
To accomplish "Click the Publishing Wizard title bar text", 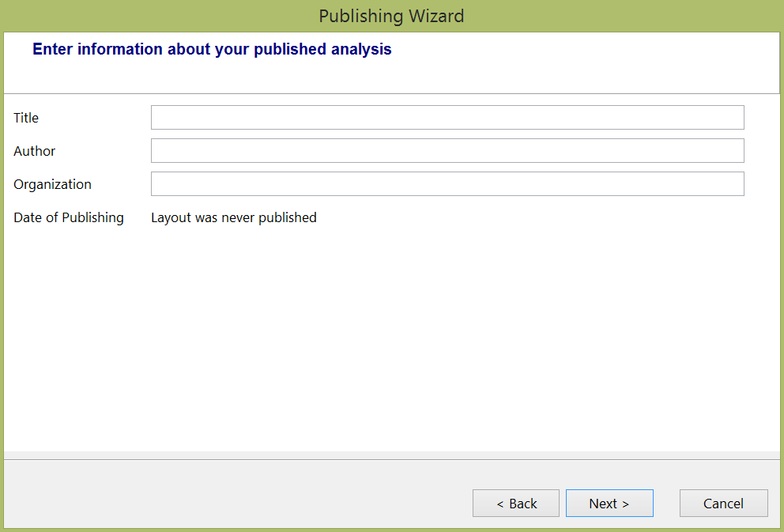I will (x=391, y=16).
